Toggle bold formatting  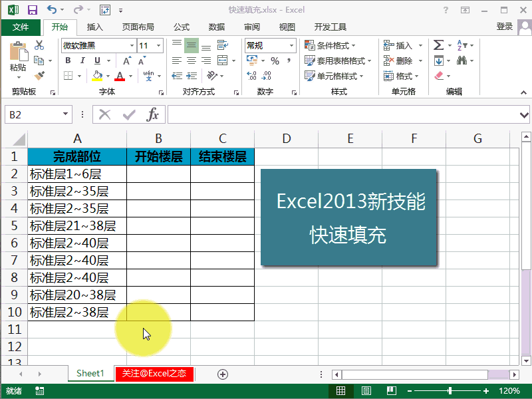pyautogui.click(x=68, y=60)
